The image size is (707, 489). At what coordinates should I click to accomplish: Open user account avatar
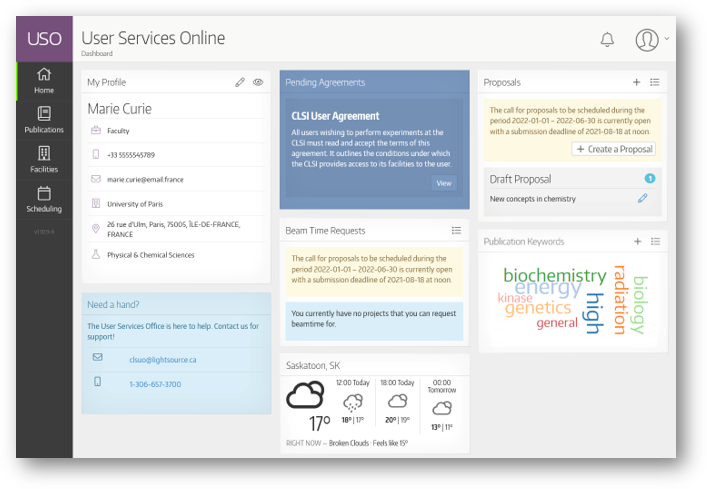(647, 40)
